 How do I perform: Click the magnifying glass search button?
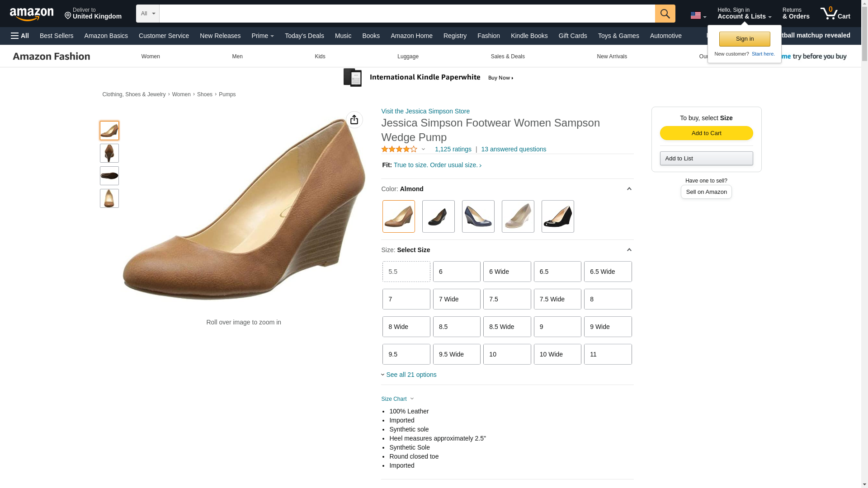[665, 14]
